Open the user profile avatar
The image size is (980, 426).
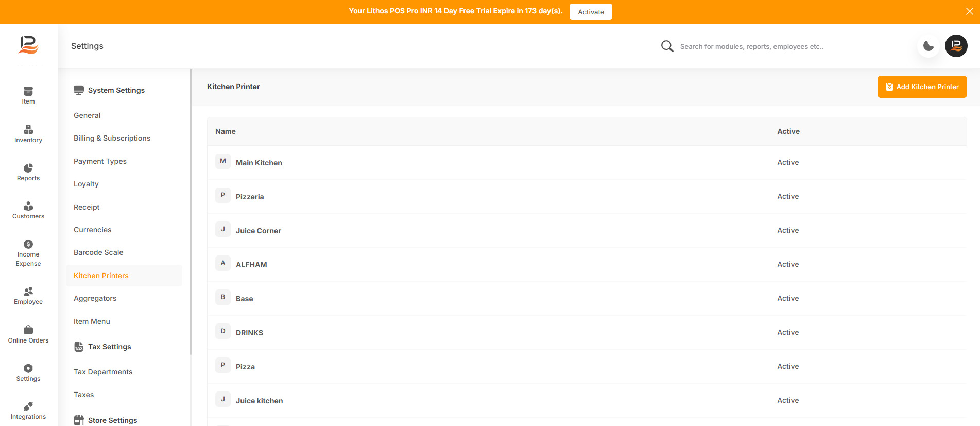click(956, 46)
